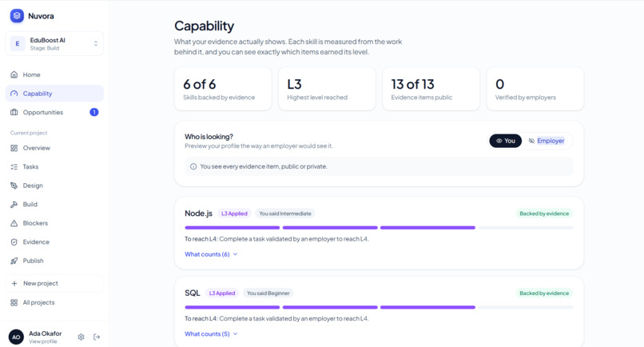Click the SQL L3 Applied badge

tap(222, 293)
